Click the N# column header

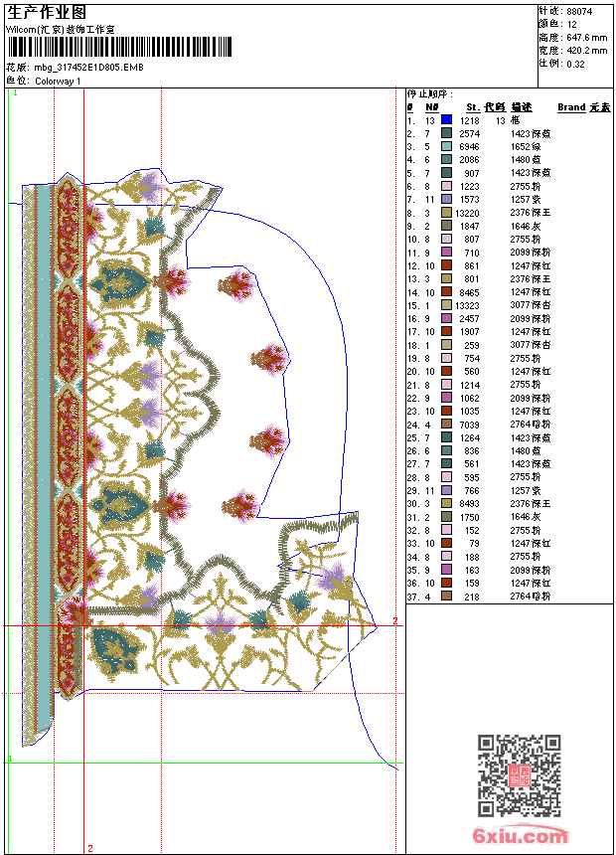pyautogui.click(x=432, y=107)
